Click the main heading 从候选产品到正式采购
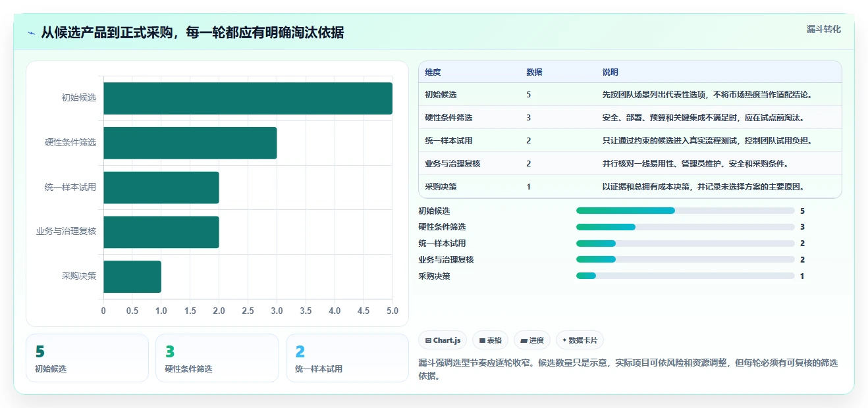Viewport: 868px width, 408px height. click(192, 32)
